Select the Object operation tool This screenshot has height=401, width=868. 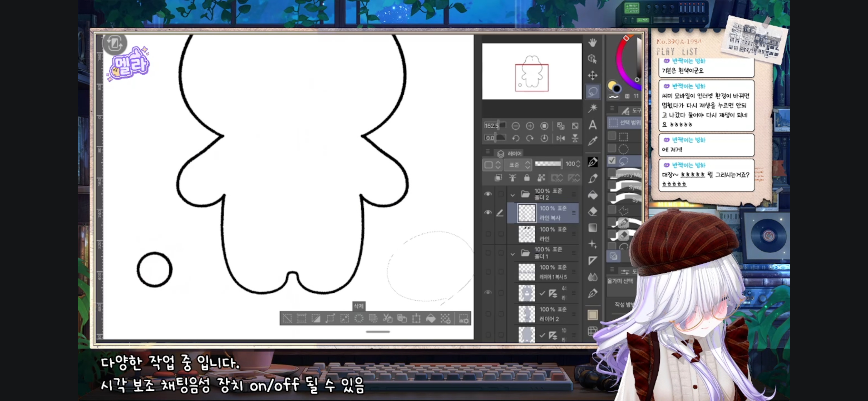coord(592,59)
